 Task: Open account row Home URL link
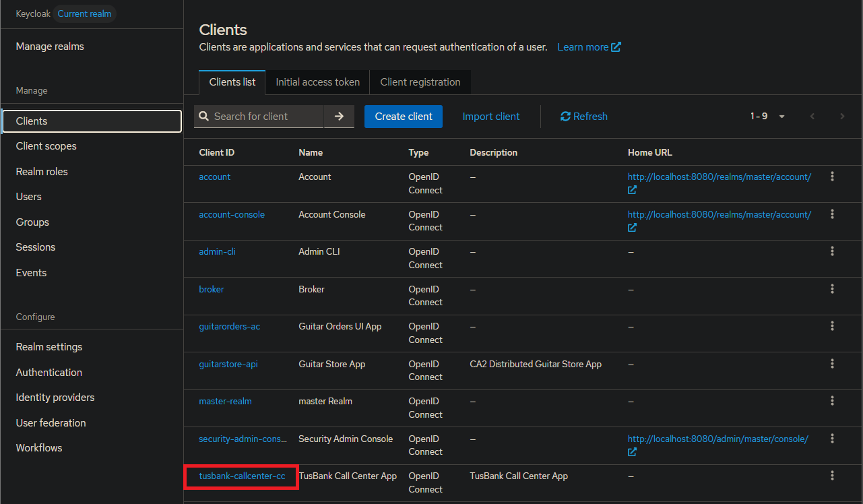[720, 177]
